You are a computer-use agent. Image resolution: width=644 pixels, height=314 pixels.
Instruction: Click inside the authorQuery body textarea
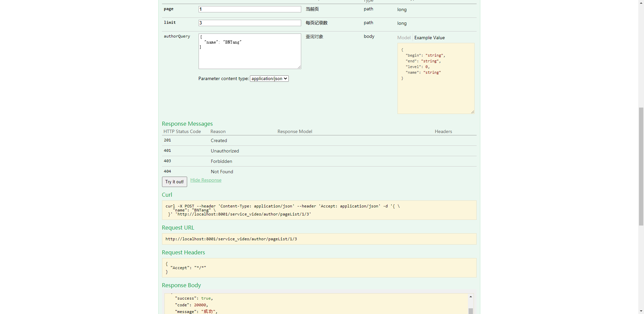[250, 51]
